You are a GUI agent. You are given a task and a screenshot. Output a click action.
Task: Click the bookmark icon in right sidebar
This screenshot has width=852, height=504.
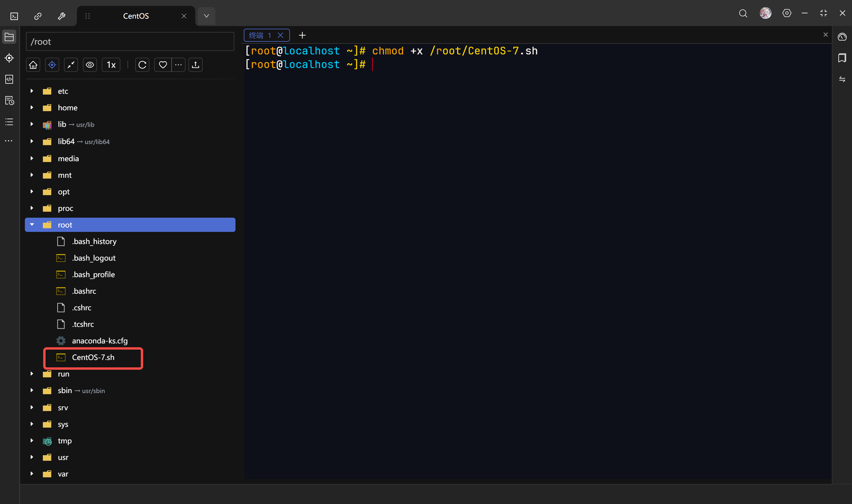point(842,58)
